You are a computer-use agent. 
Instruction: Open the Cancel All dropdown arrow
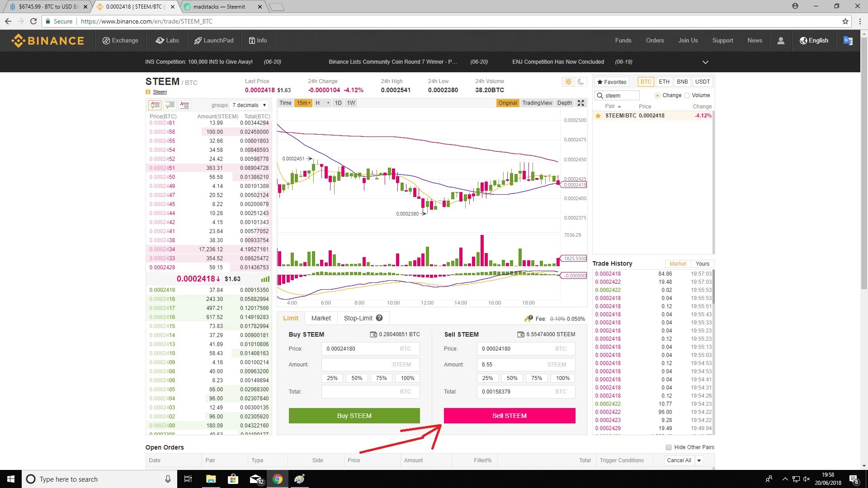[699, 460]
